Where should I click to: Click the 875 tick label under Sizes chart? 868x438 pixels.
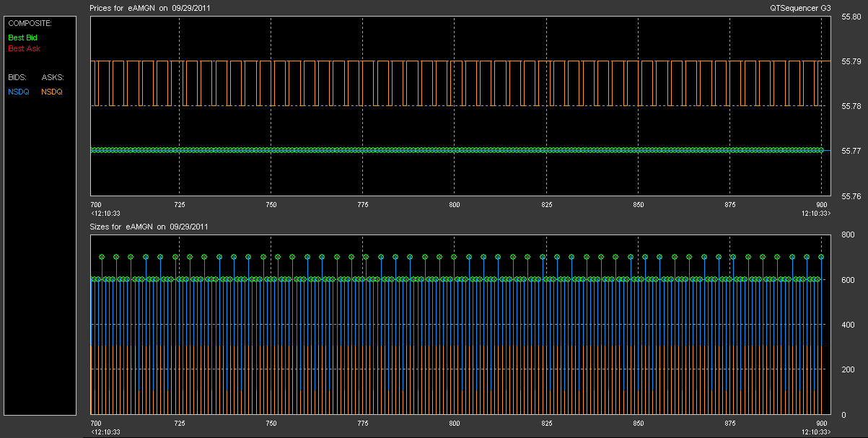coord(729,424)
